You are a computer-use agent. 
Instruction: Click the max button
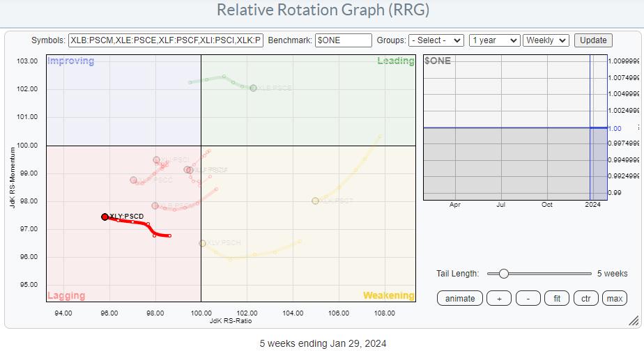[614, 298]
